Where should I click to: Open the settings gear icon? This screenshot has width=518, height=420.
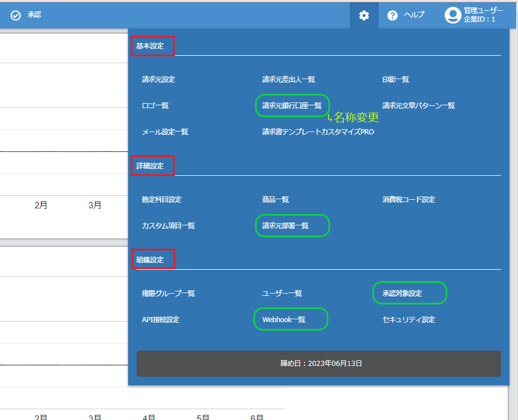pos(364,15)
